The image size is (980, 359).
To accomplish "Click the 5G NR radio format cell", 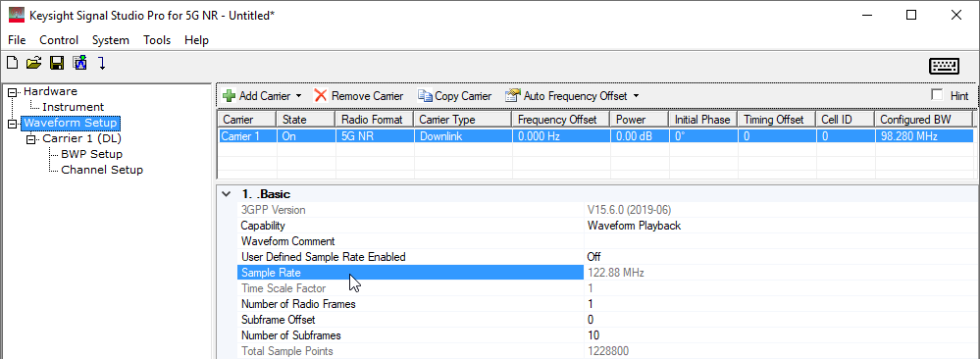I will point(375,135).
